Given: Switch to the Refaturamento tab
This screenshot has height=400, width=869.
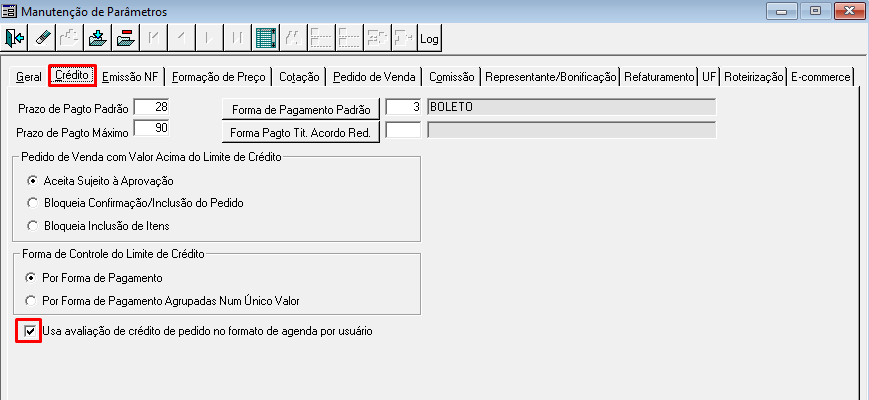Looking at the screenshot, I should point(659,77).
